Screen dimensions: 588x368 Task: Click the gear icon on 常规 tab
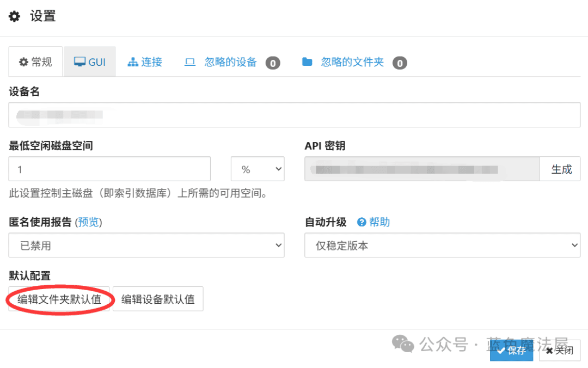tap(23, 62)
